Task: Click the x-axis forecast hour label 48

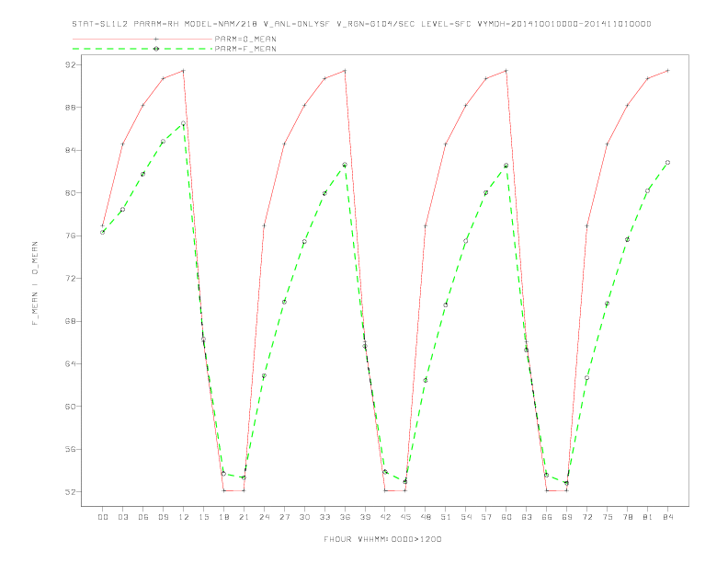Action: pos(426,517)
